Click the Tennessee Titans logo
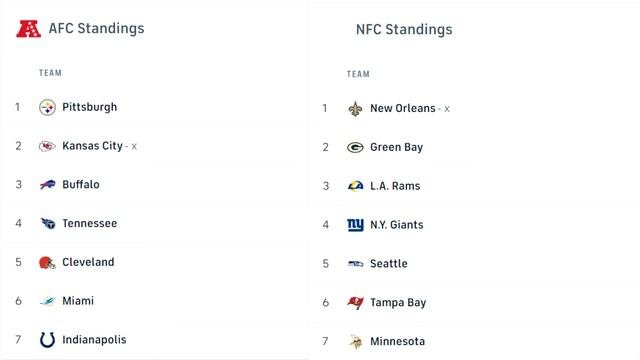 coord(48,223)
